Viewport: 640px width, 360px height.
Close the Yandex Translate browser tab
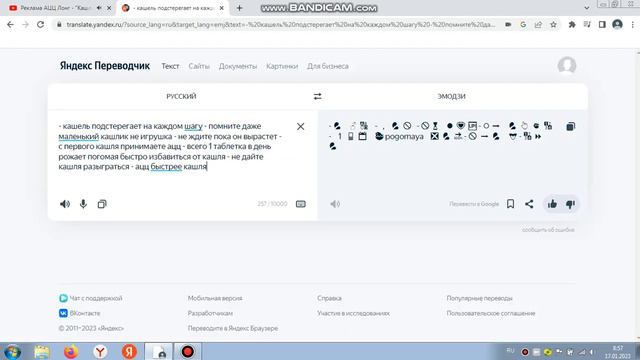point(222,8)
